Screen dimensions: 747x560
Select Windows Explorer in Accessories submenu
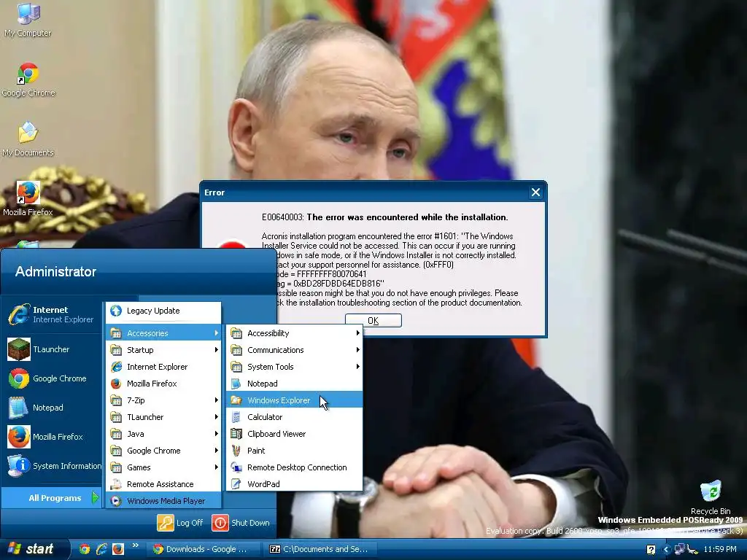coord(295,400)
